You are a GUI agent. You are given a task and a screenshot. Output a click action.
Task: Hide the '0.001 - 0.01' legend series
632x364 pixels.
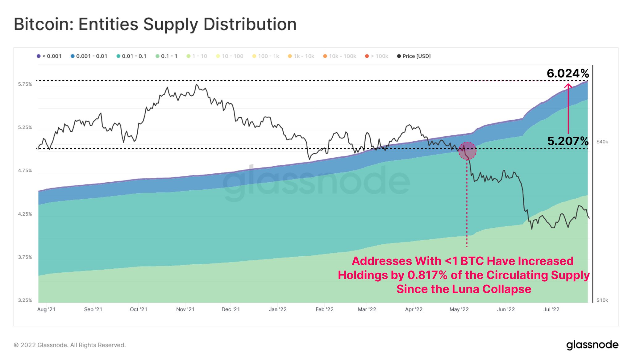(x=89, y=56)
